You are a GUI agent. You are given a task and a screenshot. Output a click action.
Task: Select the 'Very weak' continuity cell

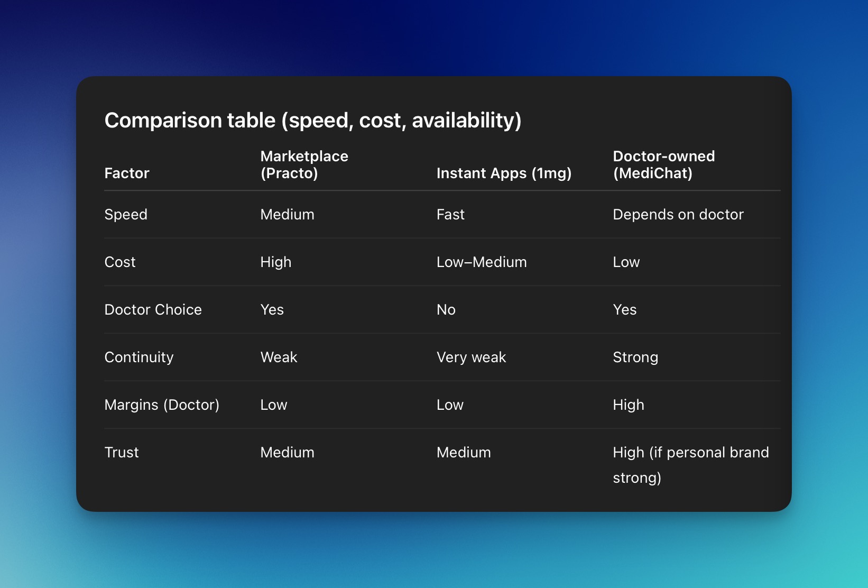tap(471, 357)
